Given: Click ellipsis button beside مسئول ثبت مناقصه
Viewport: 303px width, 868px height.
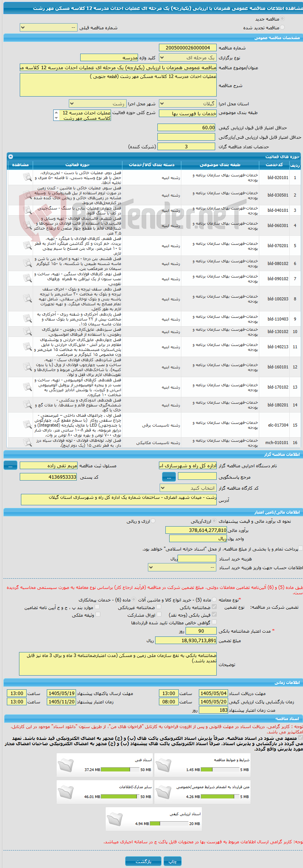Looking at the screenshot, I should pos(10,465).
